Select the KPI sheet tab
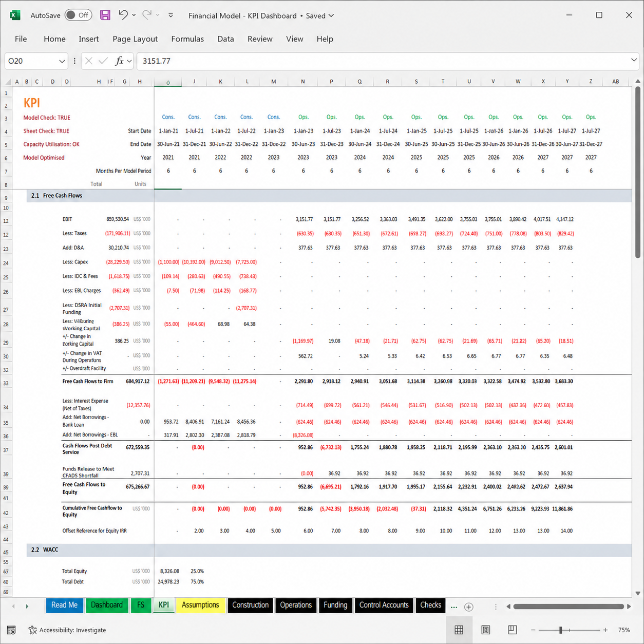The height and width of the screenshot is (644, 644). click(164, 605)
